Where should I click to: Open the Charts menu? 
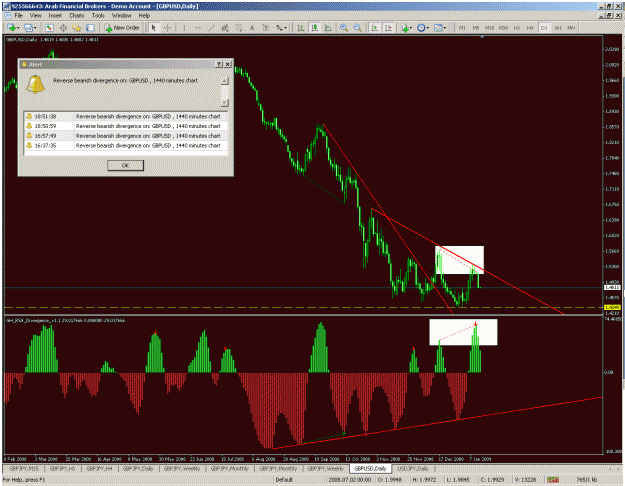pos(77,16)
